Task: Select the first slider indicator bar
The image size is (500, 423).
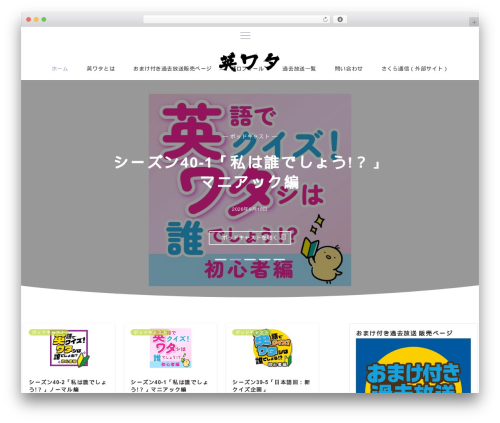Action: pos(221,259)
